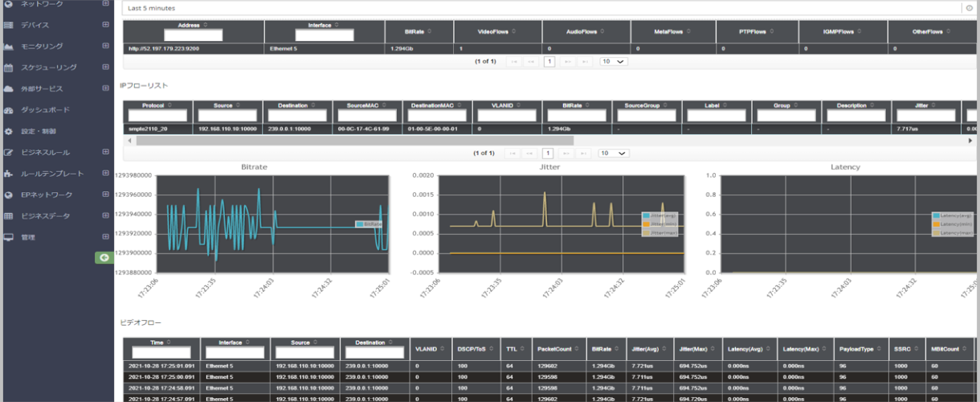Expand the デバイス menu plus icon
980x402 pixels.
tap(105, 25)
